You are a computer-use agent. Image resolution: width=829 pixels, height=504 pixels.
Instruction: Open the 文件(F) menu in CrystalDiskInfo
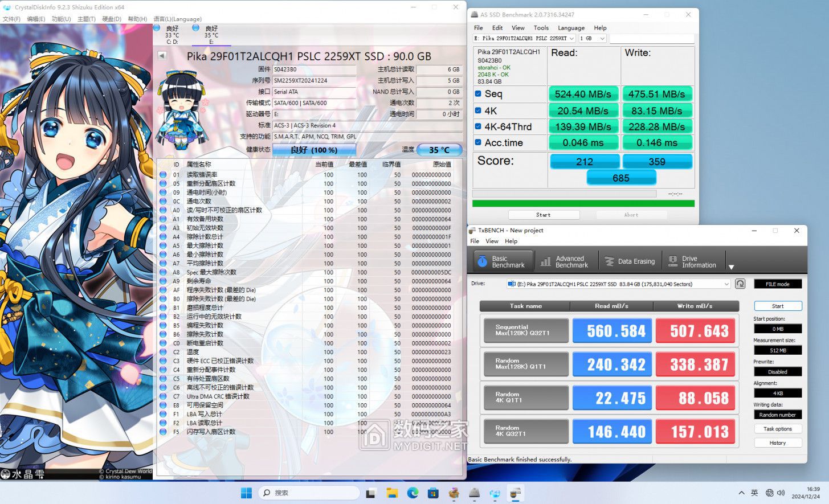pyautogui.click(x=11, y=19)
